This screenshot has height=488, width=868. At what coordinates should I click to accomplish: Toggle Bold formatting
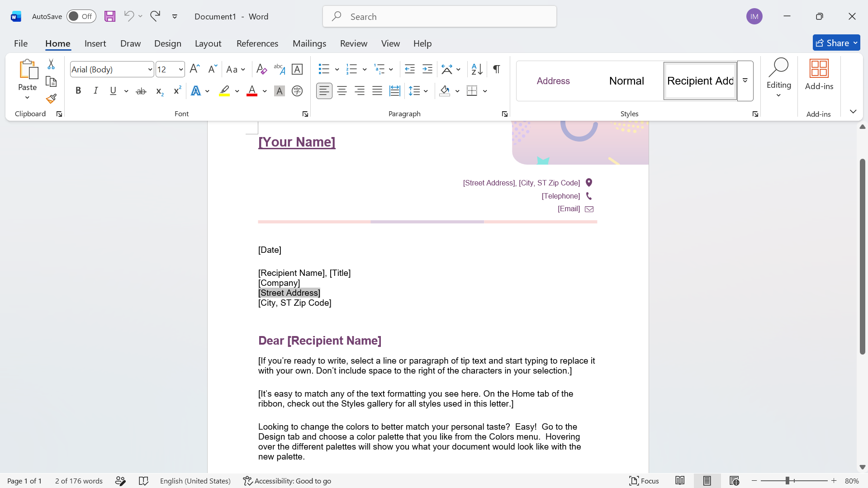pyautogui.click(x=78, y=91)
